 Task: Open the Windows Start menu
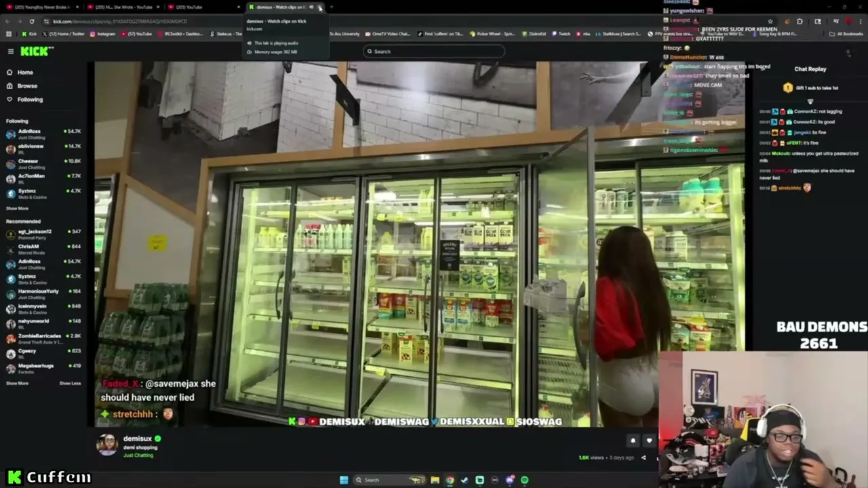344,480
